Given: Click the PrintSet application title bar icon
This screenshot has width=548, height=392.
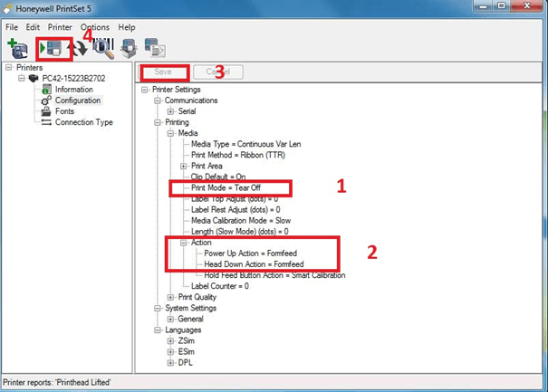Looking at the screenshot, I should coord(7,8).
